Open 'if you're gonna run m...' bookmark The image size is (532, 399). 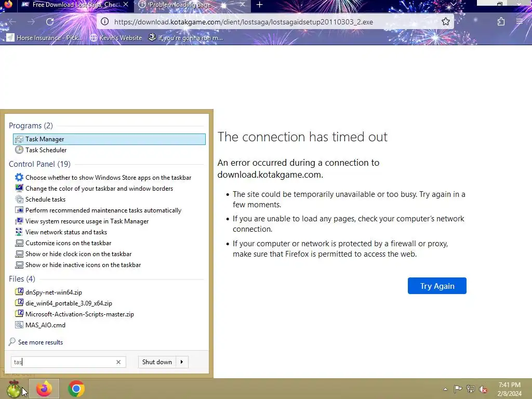click(185, 37)
